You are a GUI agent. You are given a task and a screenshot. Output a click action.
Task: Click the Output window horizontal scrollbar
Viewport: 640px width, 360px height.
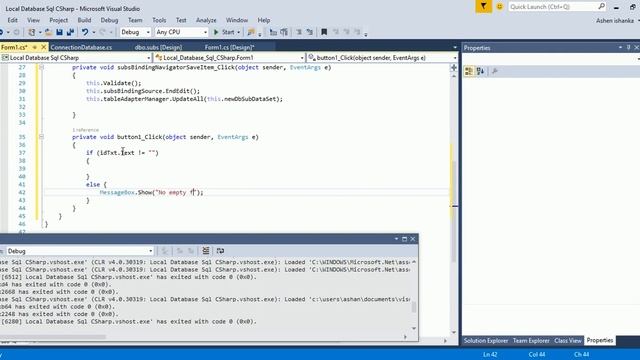coord(202,337)
